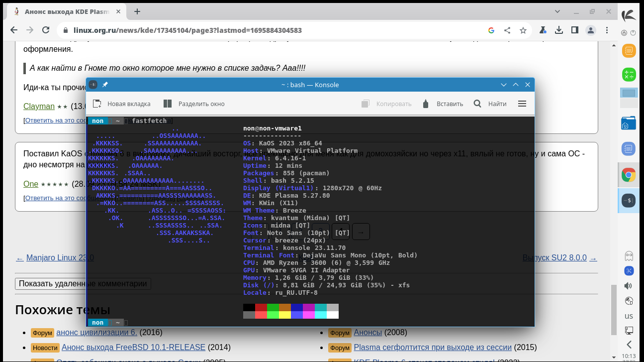The width and height of the screenshot is (644, 362).
Task: Open Chrome downloads icon
Action: click(559, 30)
